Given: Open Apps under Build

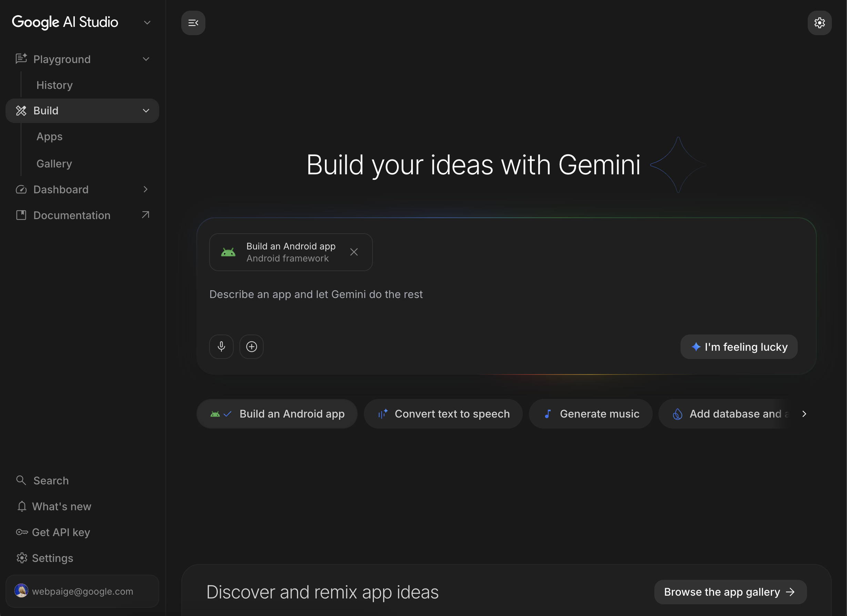Looking at the screenshot, I should [x=49, y=137].
